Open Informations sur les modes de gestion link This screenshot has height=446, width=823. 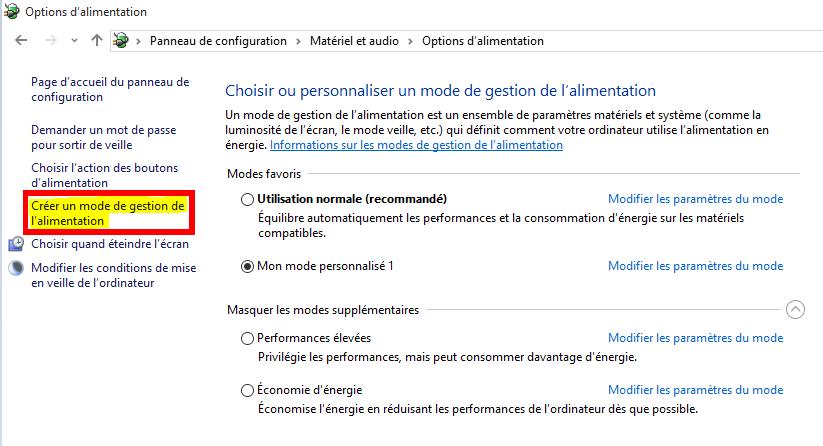(416, 145)
